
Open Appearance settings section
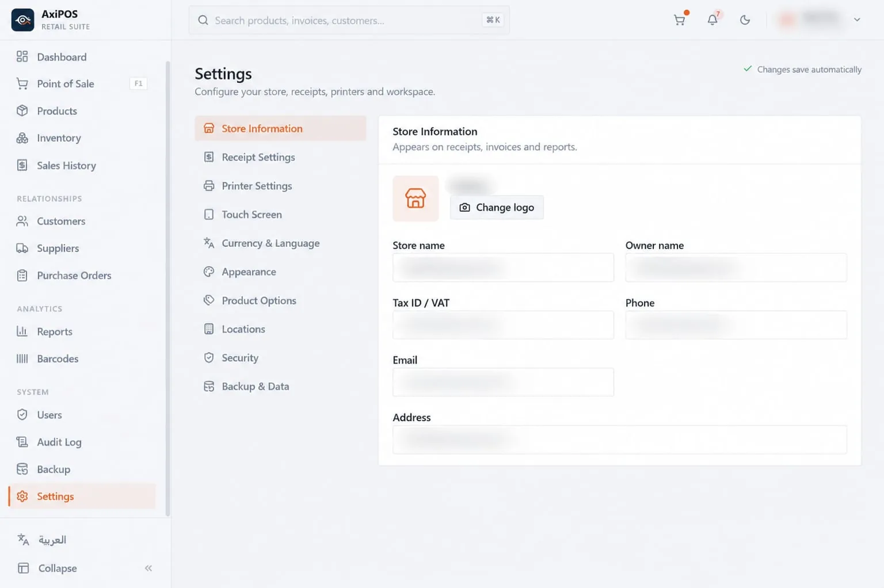pyautogui.click(x=280, y=272)
